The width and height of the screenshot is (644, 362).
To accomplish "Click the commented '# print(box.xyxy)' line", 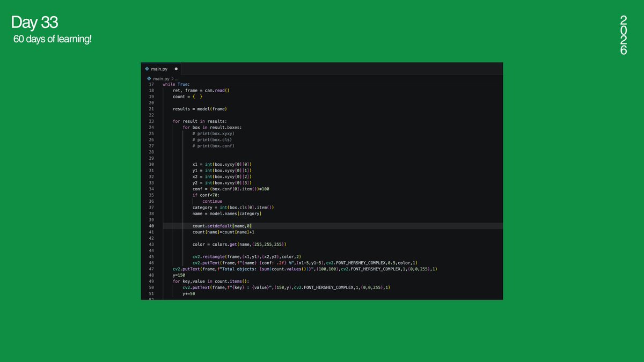I will point(214,134).
